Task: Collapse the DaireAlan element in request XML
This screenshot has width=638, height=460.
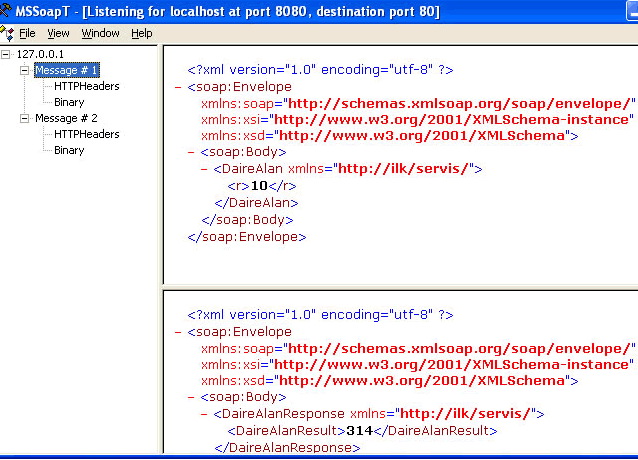Action: (205, 169)
